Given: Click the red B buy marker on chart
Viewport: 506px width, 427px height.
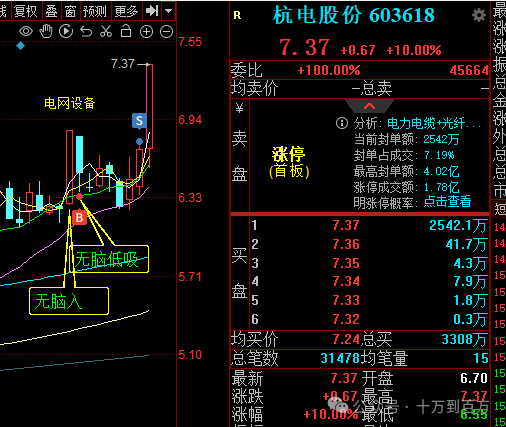Looking at the screenshot, I should click(79, 218).
